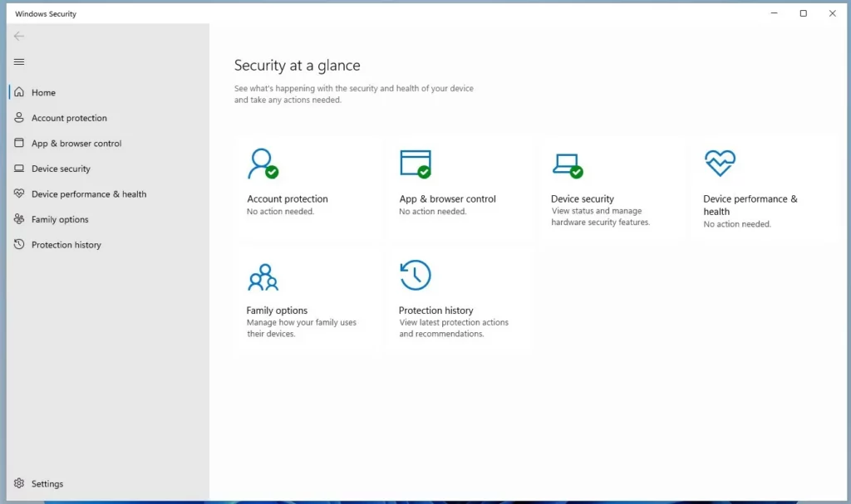Open Device performance & health sidebar item

(109, 194)
